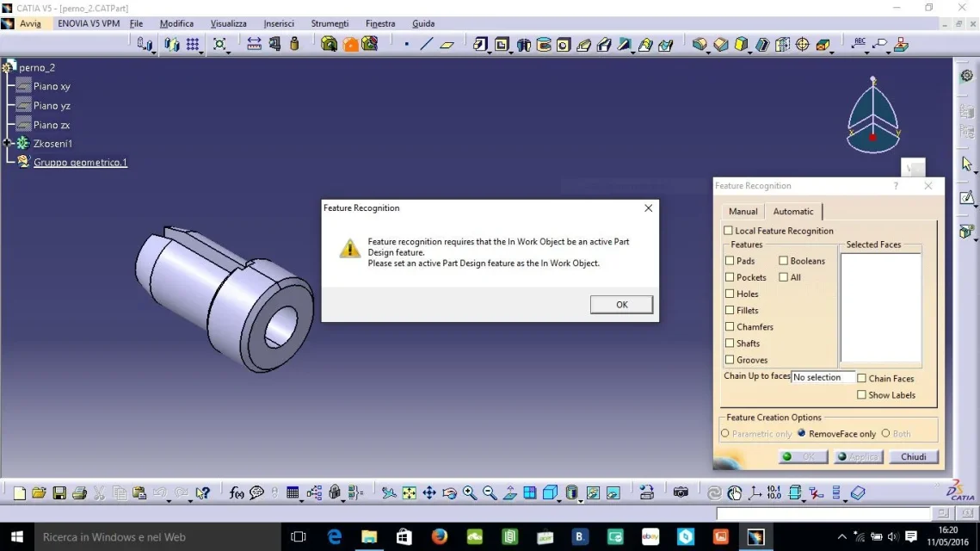Image resolution: width=980 pixels, height=551 pixels.
Task: Select the Shaft tool icon
Action: 524,45
